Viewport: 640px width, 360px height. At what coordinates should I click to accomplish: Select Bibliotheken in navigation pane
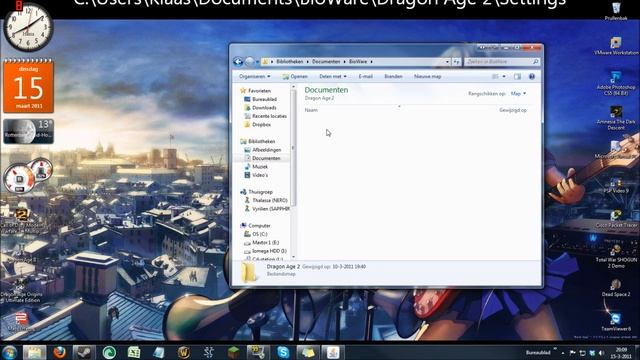click(x=258, y=142)
